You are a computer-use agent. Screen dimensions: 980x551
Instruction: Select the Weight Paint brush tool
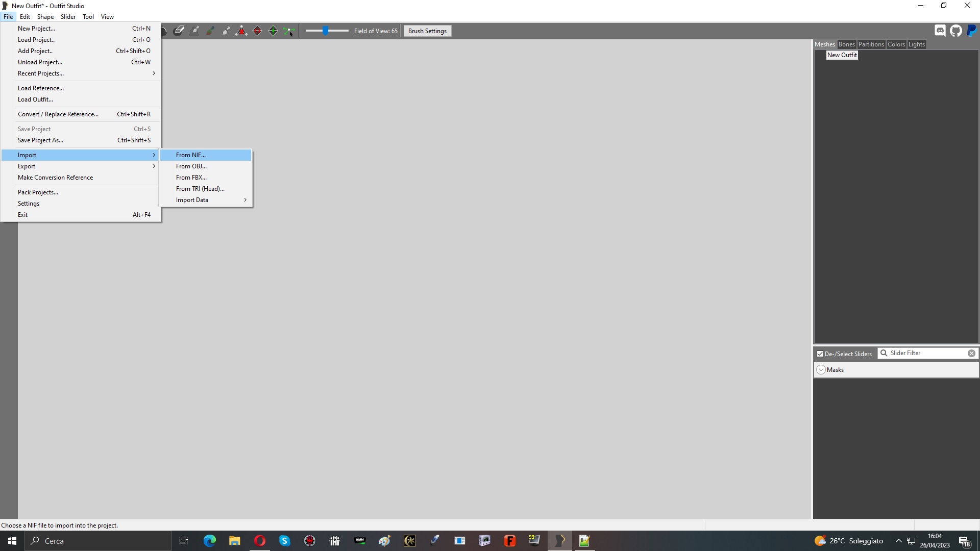click(x=194, y=31)
